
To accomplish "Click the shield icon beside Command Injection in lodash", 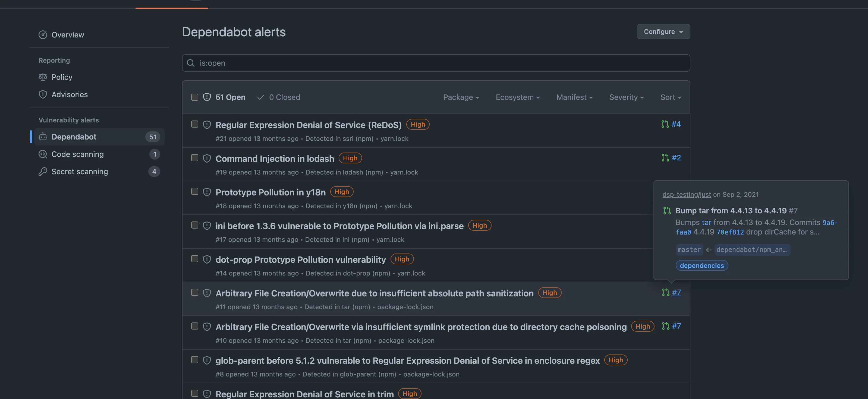I will pyautogui.click(x=207, y=158).
